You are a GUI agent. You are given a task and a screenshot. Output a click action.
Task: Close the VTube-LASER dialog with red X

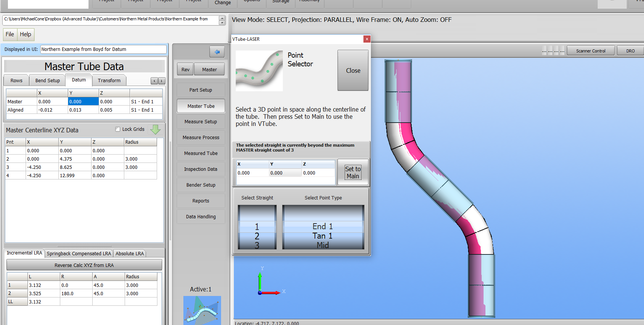[367, 39]
